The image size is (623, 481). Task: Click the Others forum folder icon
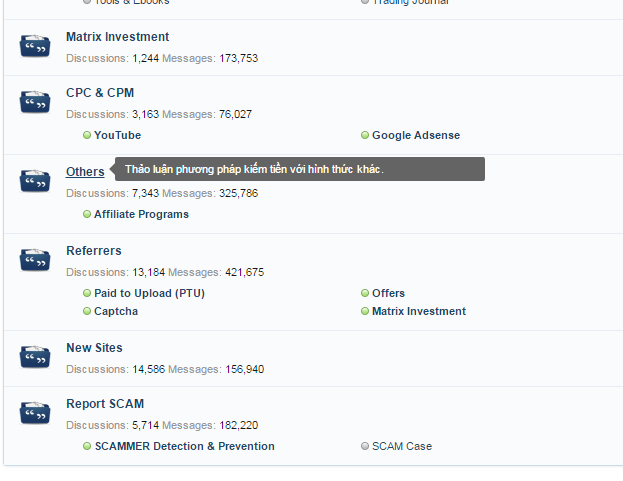coord(35,181)
